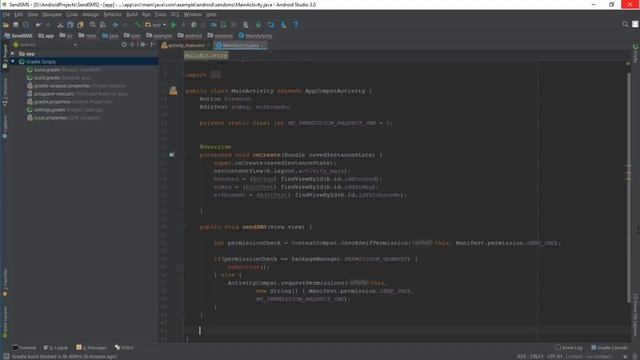This screenshot has width=640, height=360.
Task: Open the Refactor menu
Action: tap(112, 14)
